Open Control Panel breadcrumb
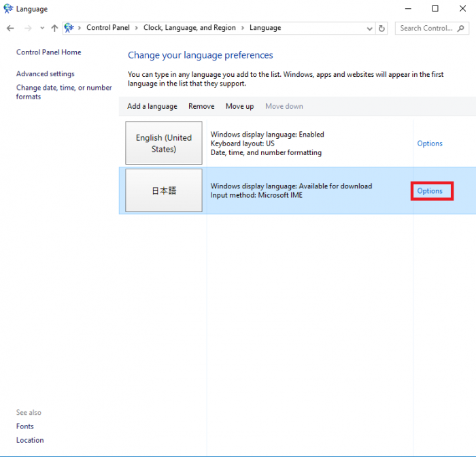Image resolution: width=476 pixels, height=457 pixels. click(x=107, y=28)
